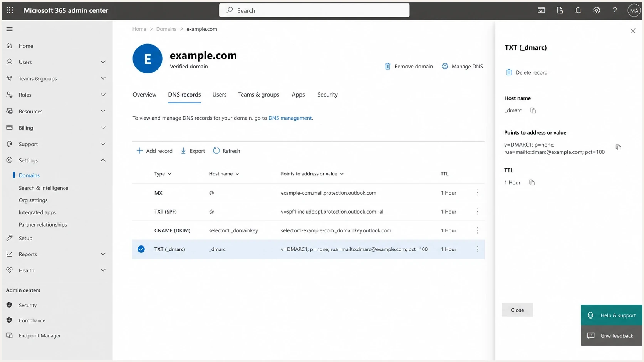The image size is (644, 362).
Task: Expand the Resources sidebar section
Action: pyautogui.click(x=103, y=111)
